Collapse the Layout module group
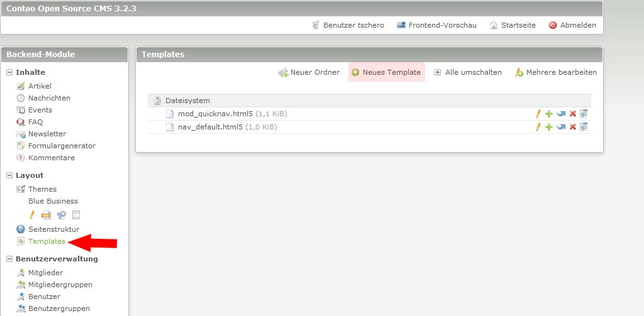 coord(10,175)
